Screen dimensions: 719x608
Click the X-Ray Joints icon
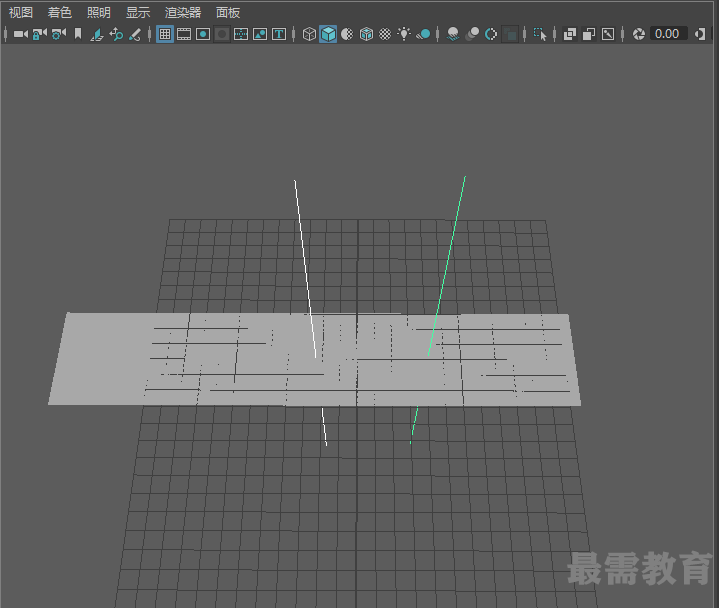(608, 34)
